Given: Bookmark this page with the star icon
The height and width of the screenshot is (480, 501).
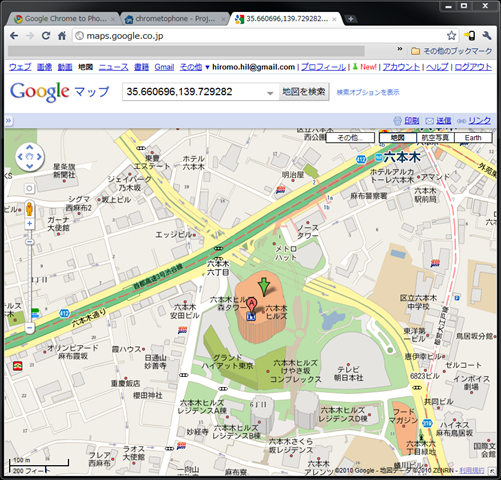Looking at the screenshot, I should (451, 36).
